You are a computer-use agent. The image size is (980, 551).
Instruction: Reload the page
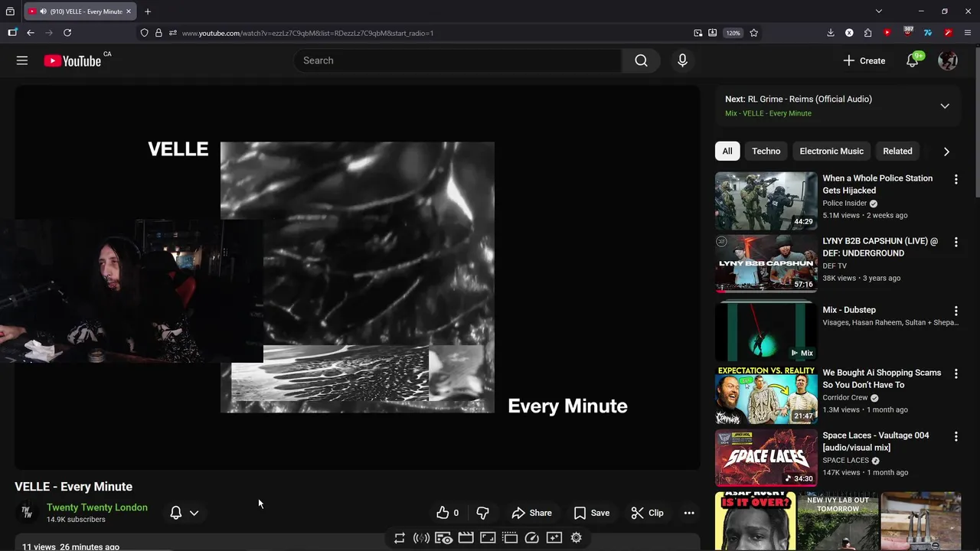(67, 33)
